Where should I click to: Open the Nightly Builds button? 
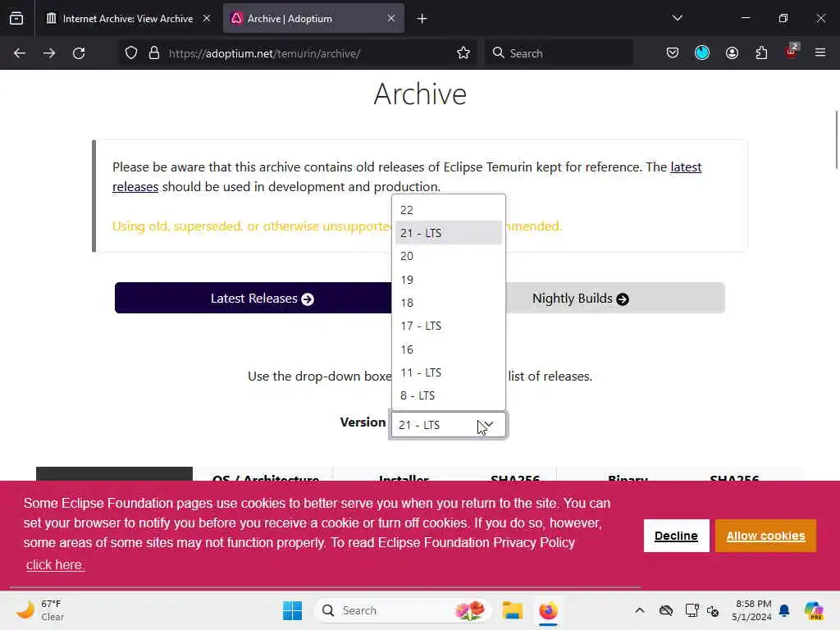point(580,298)
